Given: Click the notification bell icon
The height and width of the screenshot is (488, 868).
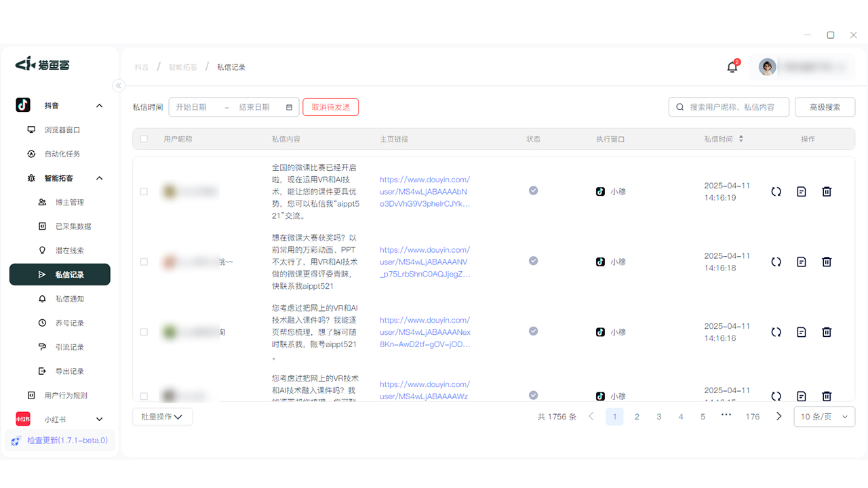Looking at the screenshot, I should [x=732, y=67].
